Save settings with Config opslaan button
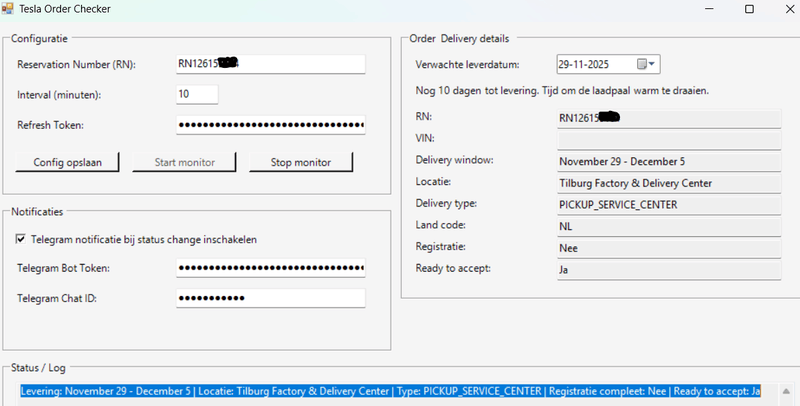The image size is (800, 406). click(67, 162)
